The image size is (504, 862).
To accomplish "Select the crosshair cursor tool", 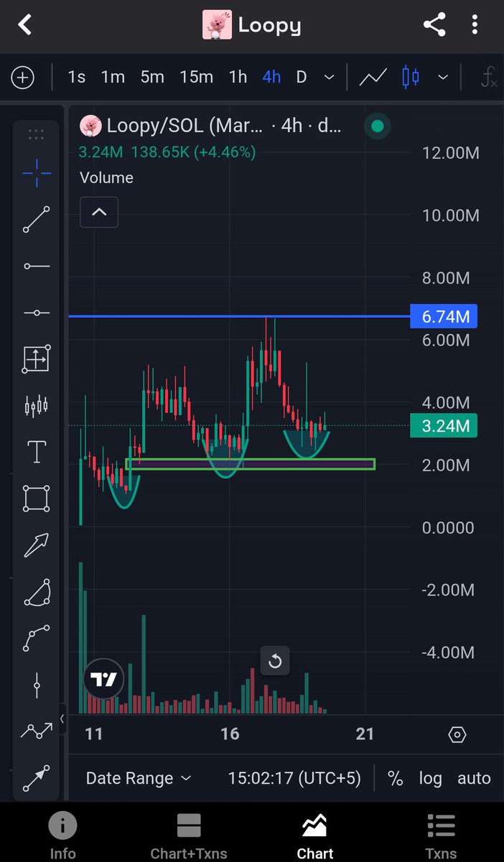I will (36, 172).
